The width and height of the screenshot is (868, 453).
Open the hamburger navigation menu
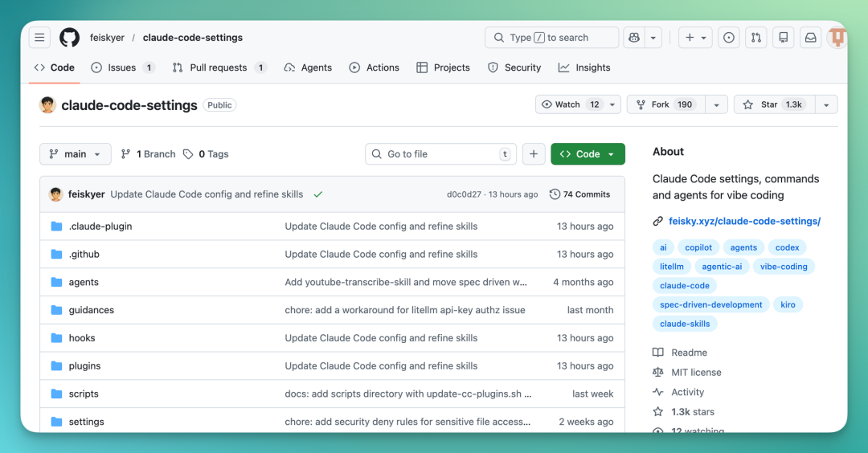point(39,38)
